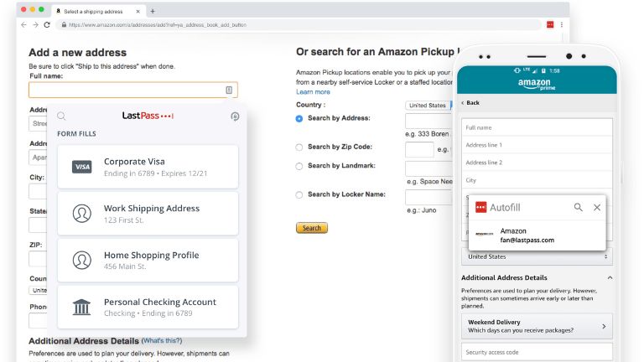
Task: Click the Work Shipping Address profile icon
Action: [x=81, y=214]
